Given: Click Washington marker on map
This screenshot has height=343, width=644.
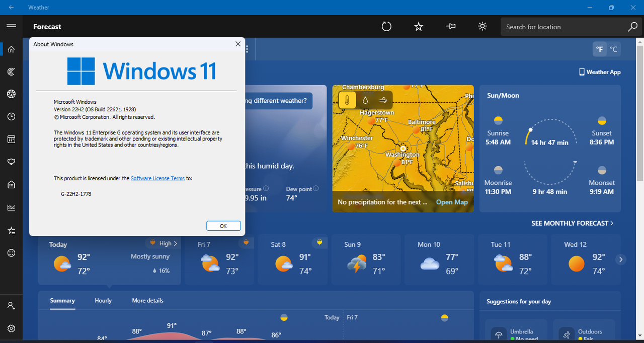Looking at the screenshot, I should pyautogui.click(x=403, y=149).
